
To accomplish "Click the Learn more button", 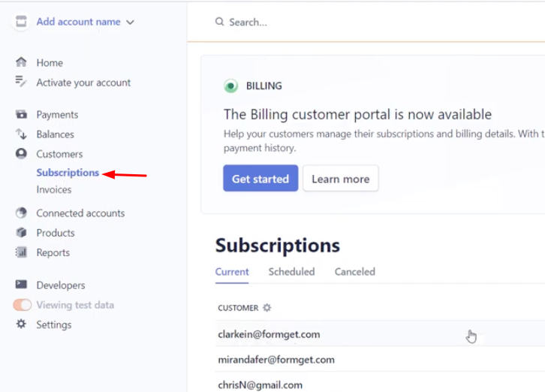I will [x=340, y=179].
